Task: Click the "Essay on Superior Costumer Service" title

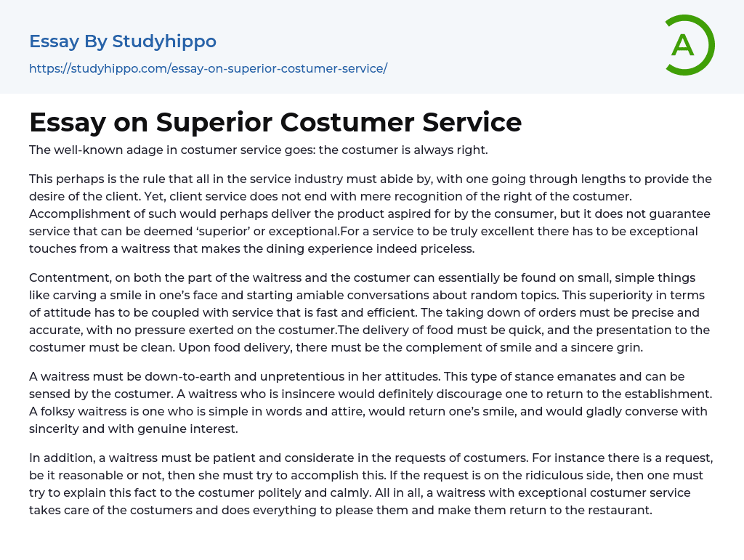Action: [x=275, y=122]
